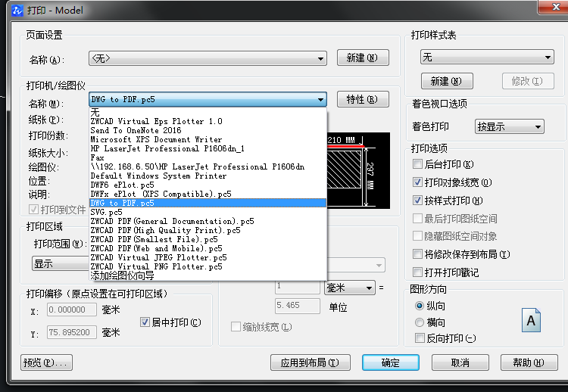
Task: Toggle 缩放线宽 checkbox
Action: (236, 327)
